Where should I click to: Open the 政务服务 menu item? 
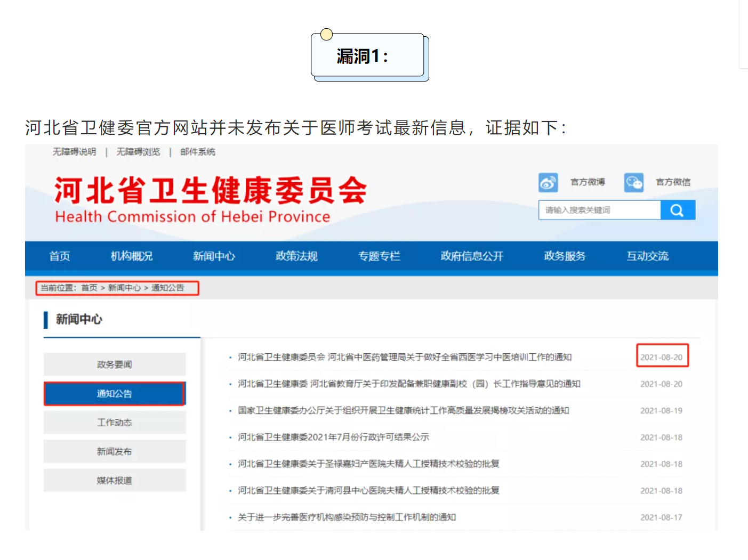[x=565, y=256]
